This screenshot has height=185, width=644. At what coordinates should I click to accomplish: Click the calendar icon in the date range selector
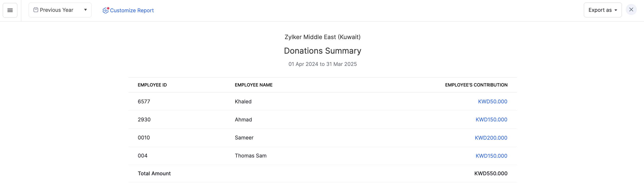pos(36,9)
